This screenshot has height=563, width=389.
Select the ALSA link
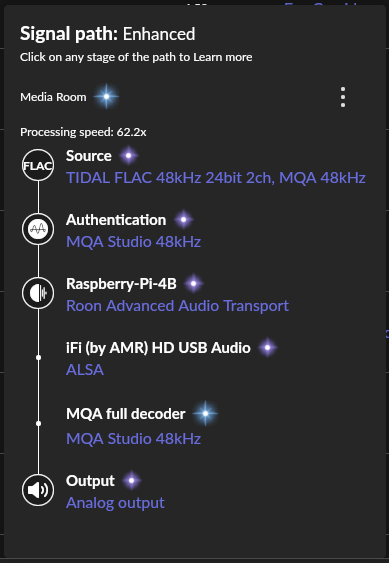[x=85, y=370]
